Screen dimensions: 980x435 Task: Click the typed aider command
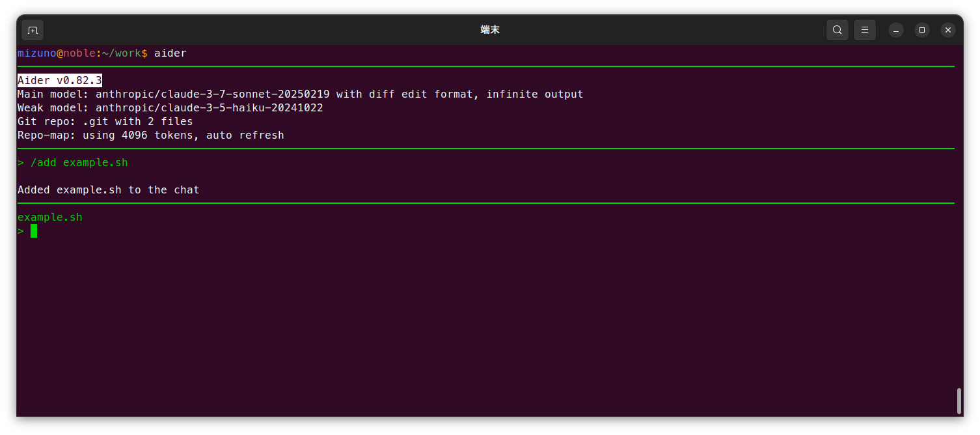[170, 53]
